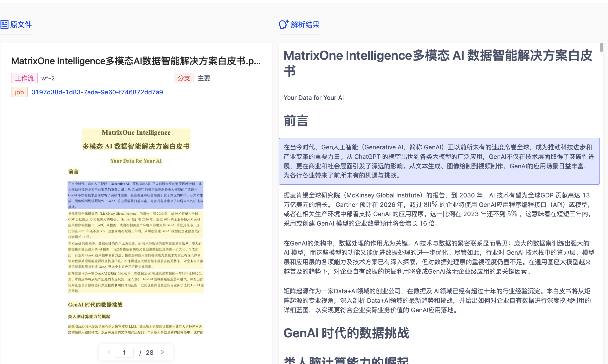Select the 主要 branch value
The image size is (608, 364).
[x=204, y=78]
